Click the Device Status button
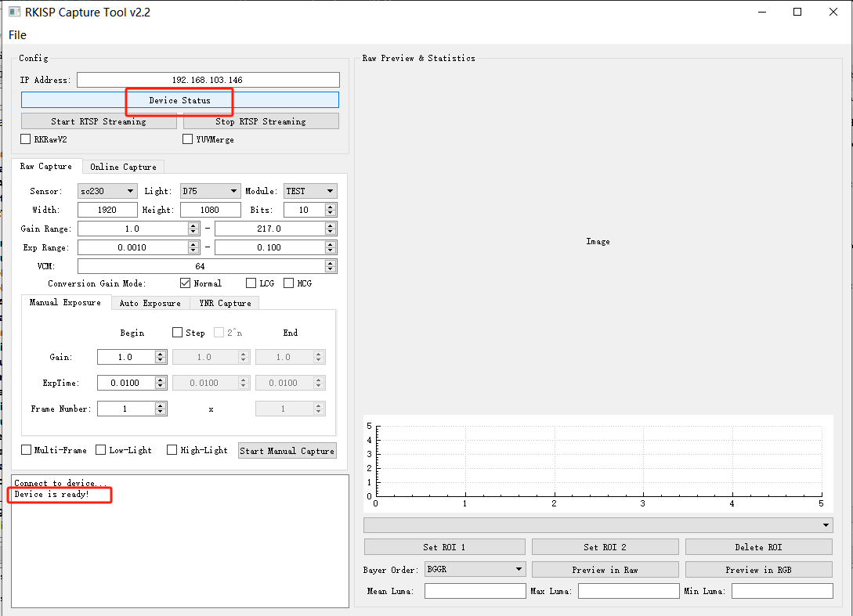 point(179,100)
